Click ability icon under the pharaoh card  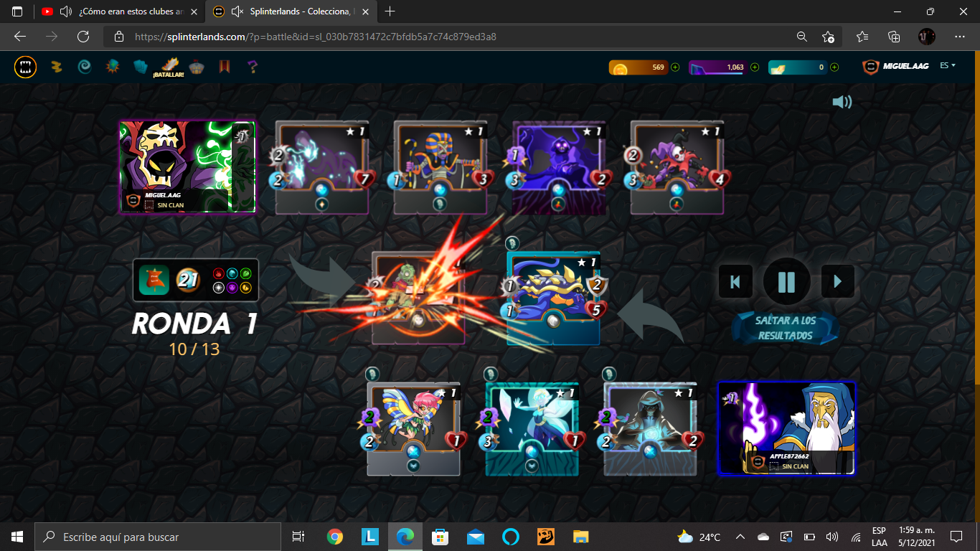tap(440, 204)
